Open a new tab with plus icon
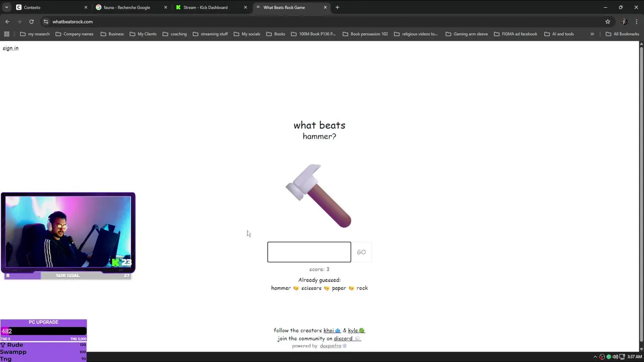 (337, 8)
